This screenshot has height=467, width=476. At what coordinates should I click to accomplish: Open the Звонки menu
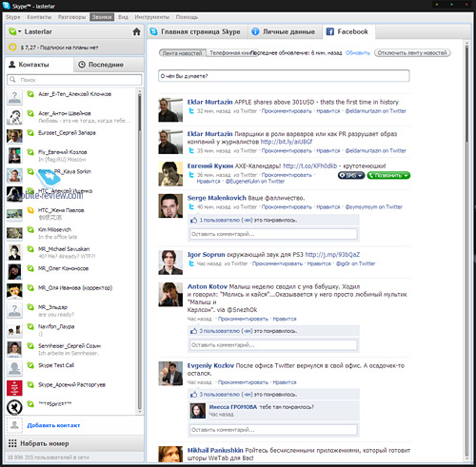102,17
